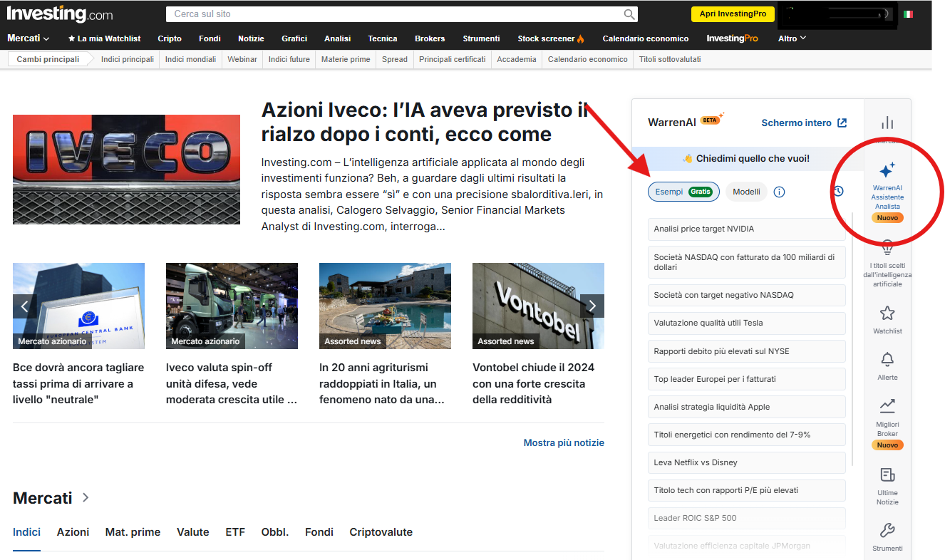The width and height of the screenshot is (945, 560).
Task: Open Migliori Broker chart icon
Action: (x=887, y=406)
